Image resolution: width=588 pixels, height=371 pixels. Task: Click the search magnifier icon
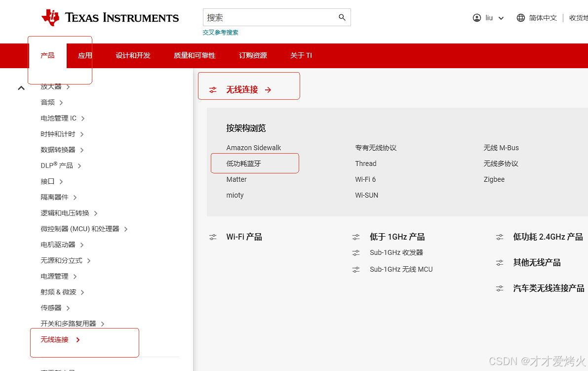342,17
